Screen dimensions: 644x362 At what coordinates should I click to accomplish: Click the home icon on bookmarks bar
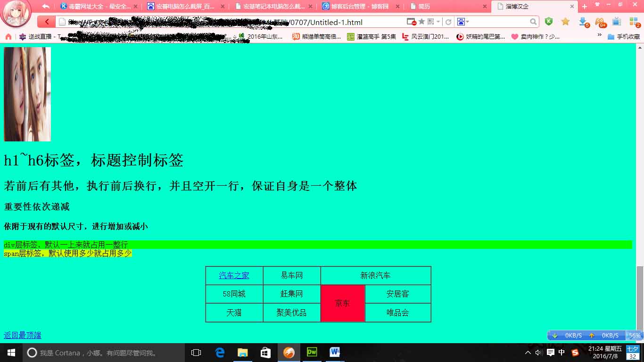(8, 36)
